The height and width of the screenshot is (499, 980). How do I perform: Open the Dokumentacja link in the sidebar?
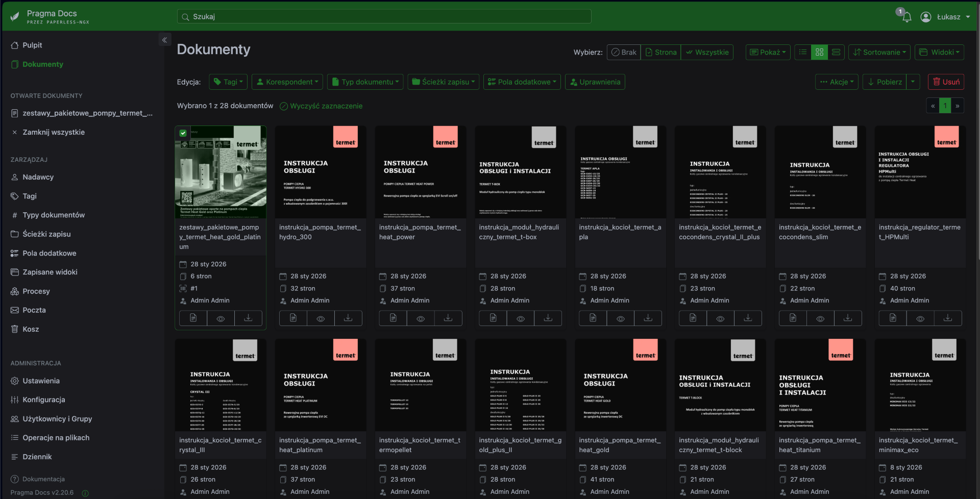(x=43, y=479)
